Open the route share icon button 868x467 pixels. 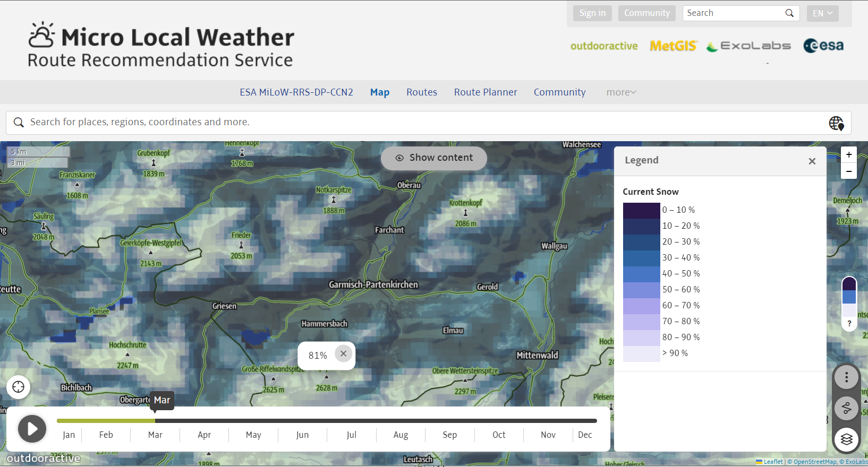pyautogui.click(x=847, y=409)
